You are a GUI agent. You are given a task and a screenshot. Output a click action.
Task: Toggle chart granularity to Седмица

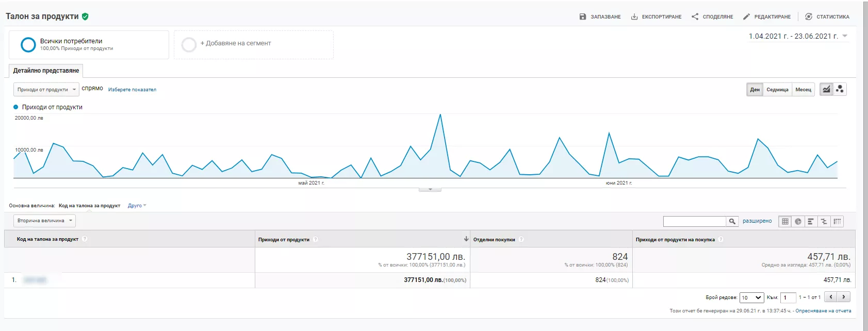click(777, 90)
